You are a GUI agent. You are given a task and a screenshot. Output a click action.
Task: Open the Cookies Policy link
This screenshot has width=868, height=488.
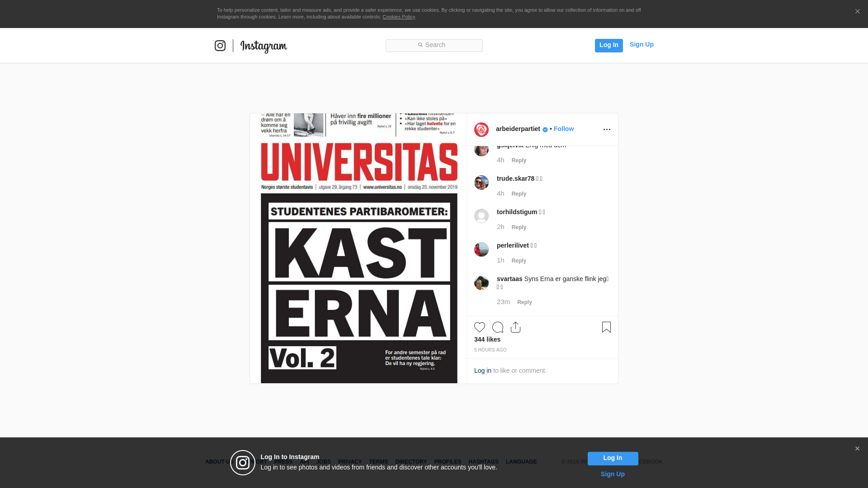pos(398,17)
